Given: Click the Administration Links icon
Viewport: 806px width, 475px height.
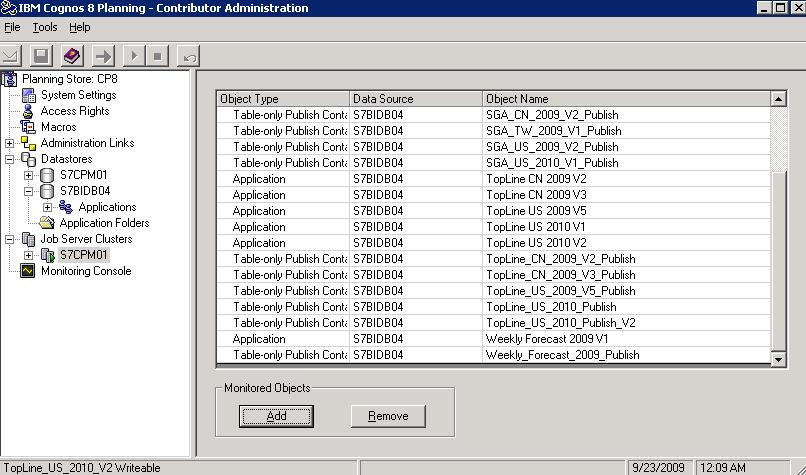Looking at the screenshot, I should pyautogui.click(x=28, y=143).
